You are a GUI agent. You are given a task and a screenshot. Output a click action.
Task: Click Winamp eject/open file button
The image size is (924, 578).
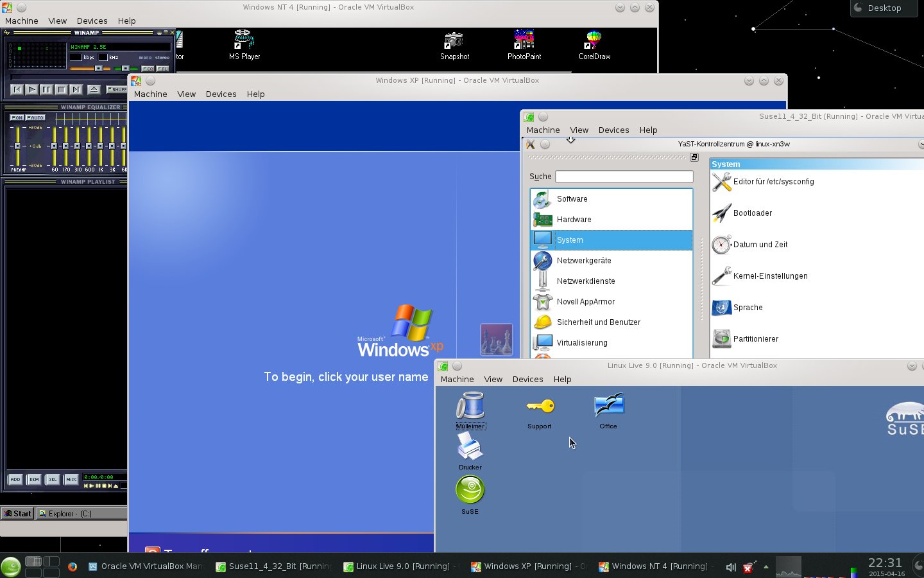tap(94, 89)
